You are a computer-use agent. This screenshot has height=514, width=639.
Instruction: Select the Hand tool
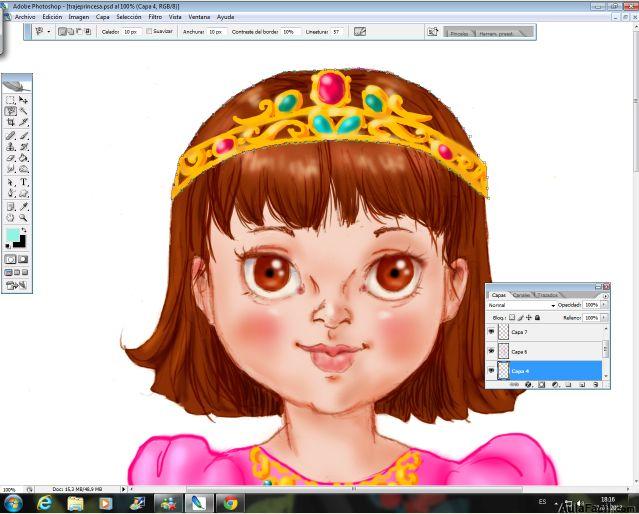10,218
